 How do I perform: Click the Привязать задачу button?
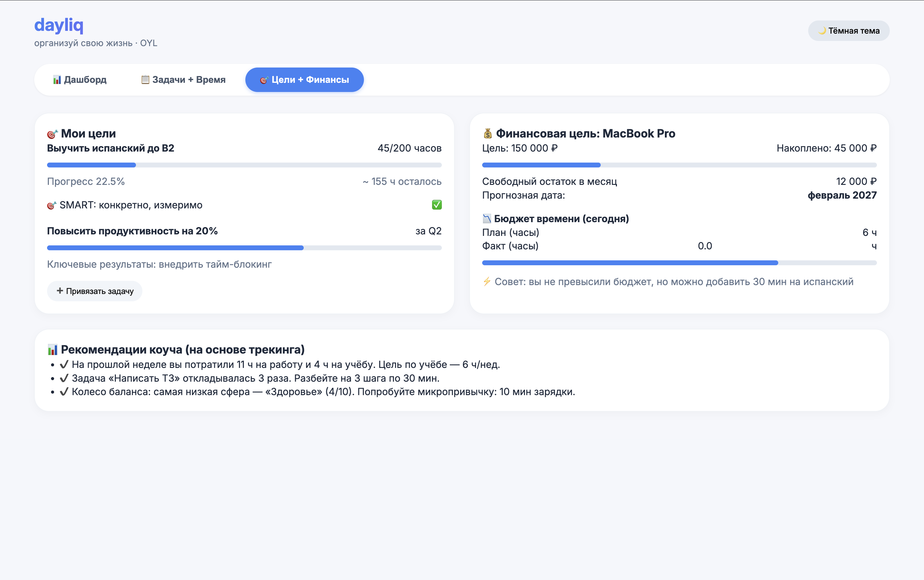[x=95, y=291]
